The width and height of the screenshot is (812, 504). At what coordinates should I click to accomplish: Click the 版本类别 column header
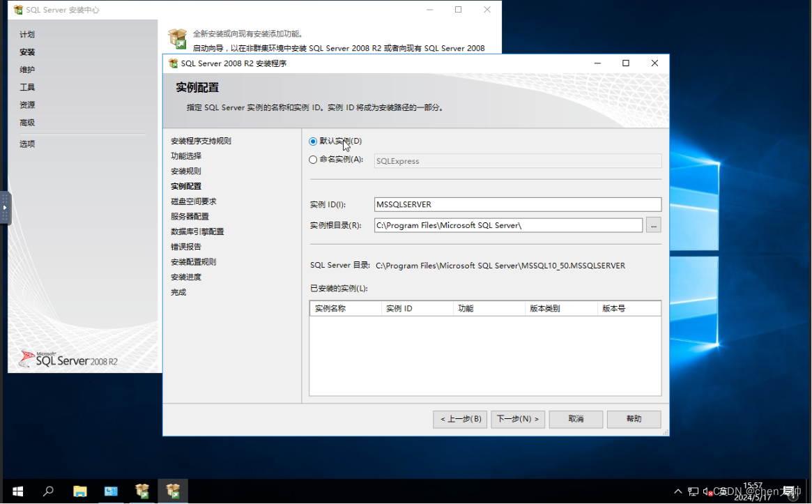[561, 309]
